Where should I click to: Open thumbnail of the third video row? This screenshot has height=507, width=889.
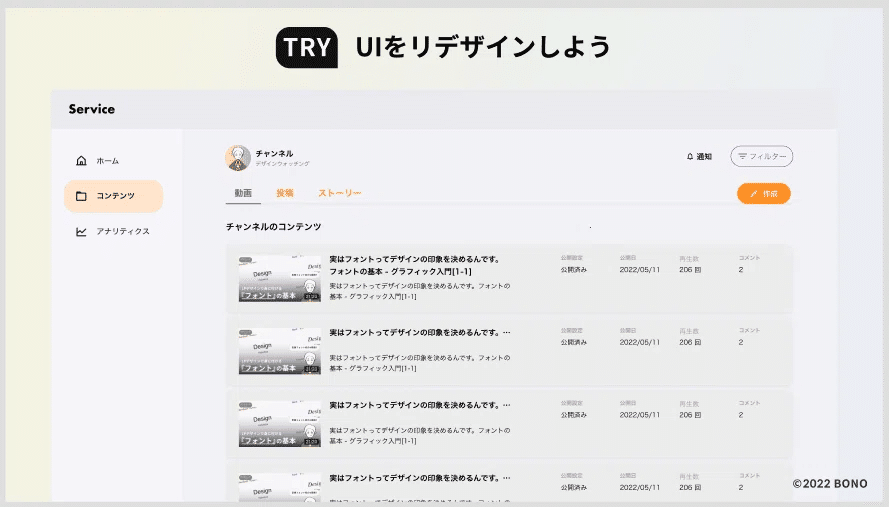click(280, 424)
